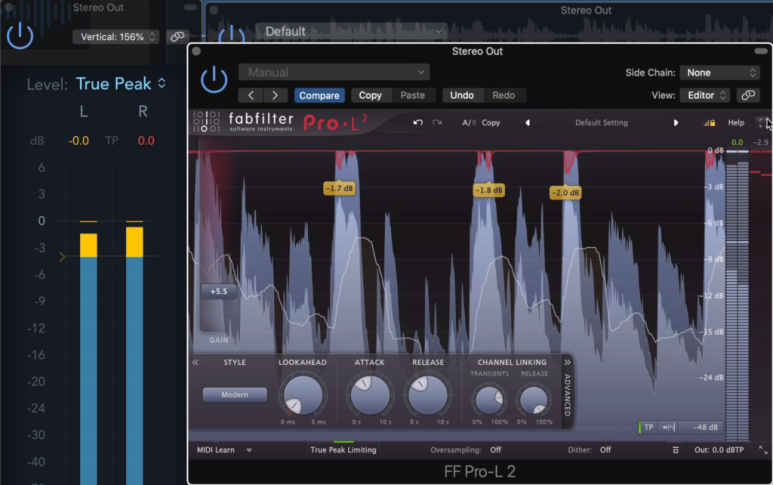Click the full screen icon next to Help
The height and width of the screenshot is (485, 773).
[x=762, y=123]
